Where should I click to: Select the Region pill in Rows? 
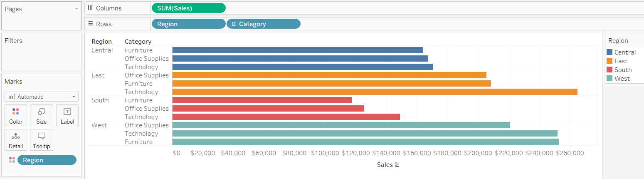pyautogui.click(x=188, y=24)
